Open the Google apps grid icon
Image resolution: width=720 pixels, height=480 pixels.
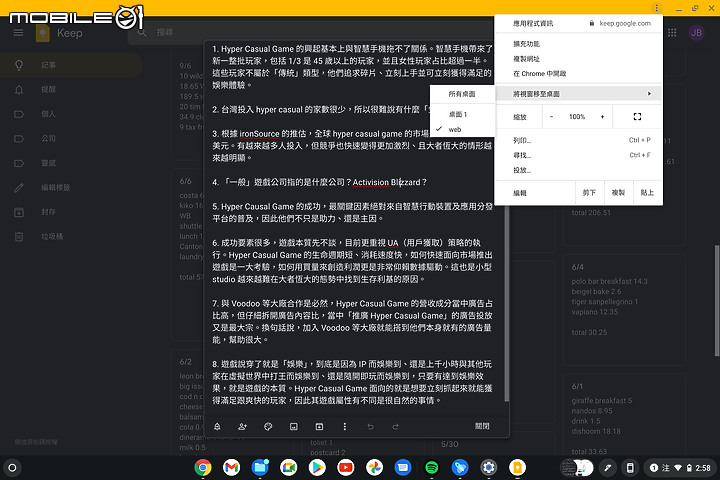672,33
